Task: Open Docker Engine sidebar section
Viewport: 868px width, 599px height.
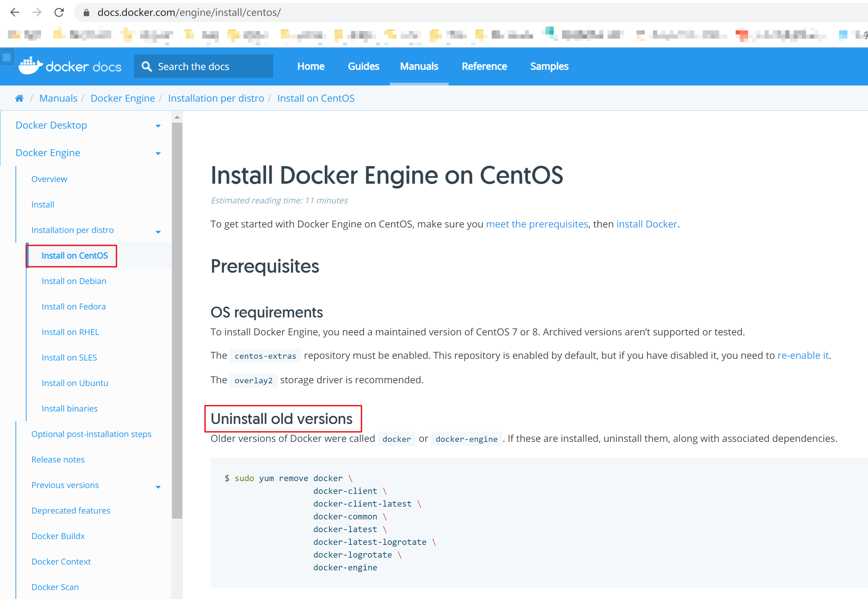Action: point(48,153)
